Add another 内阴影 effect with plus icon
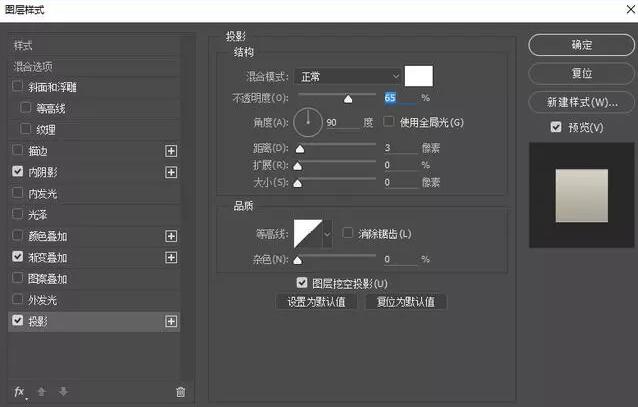638x407 pixels. click(x=171, y=172)
